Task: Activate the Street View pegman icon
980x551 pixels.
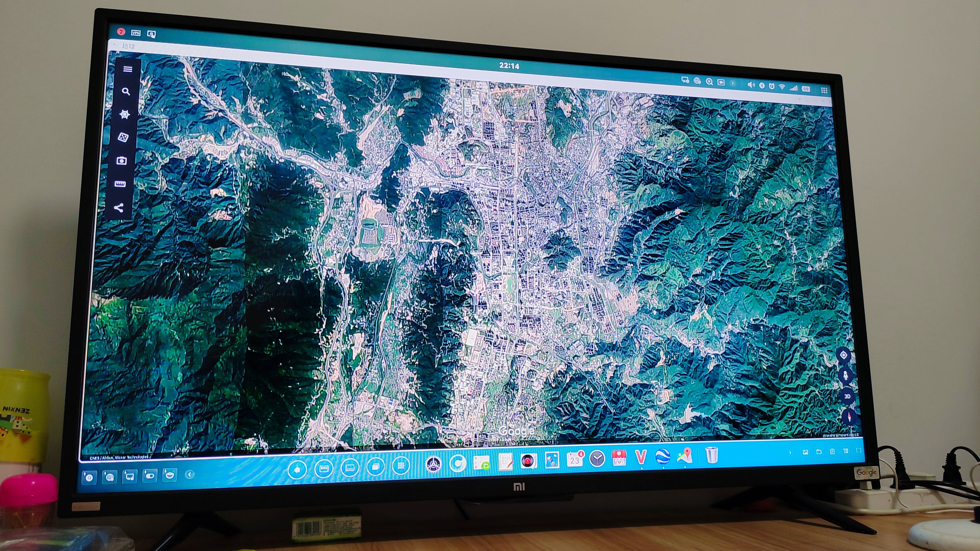Action: pyautogui.click(x=845, y=375)
